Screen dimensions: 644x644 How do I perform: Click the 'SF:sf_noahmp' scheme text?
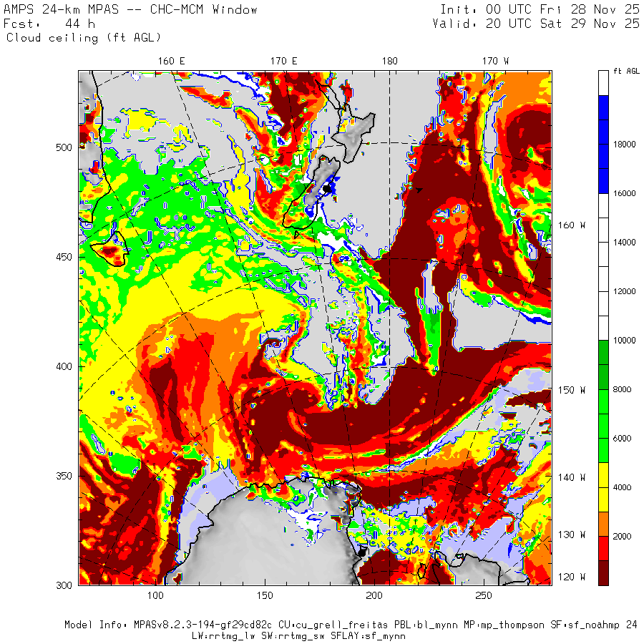585,625
